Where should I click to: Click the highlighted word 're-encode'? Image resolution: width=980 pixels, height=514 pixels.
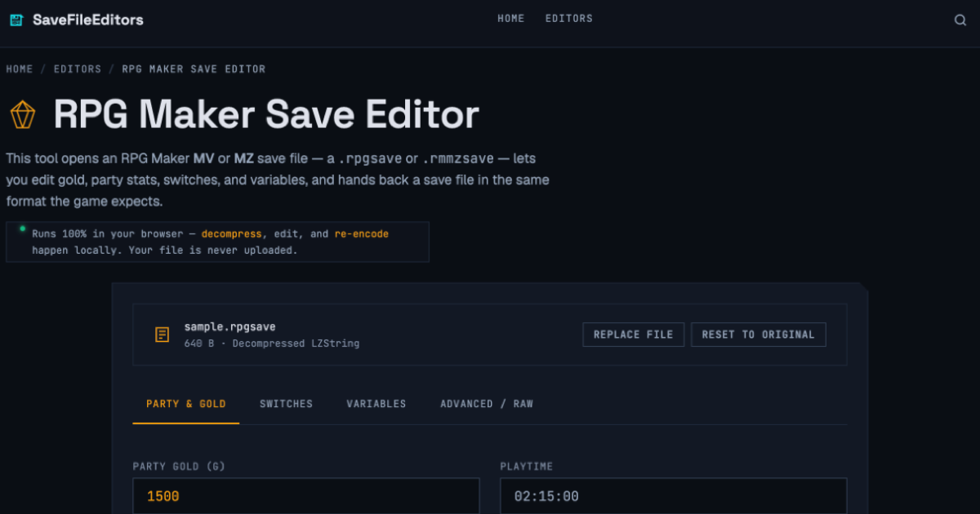[362, 234]
